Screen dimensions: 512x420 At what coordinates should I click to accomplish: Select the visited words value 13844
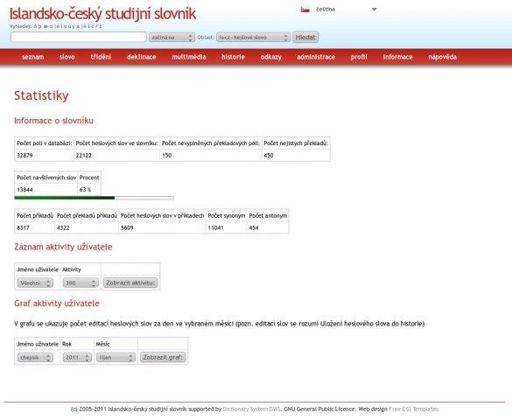pyautogui.click(x=25, y=190)
